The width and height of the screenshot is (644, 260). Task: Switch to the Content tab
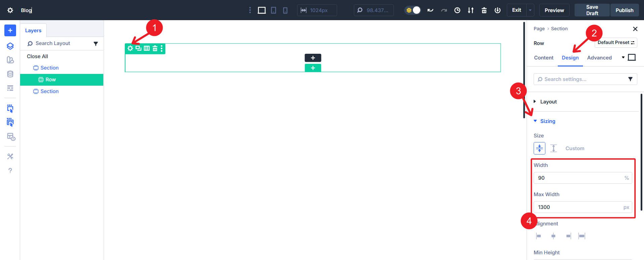(543, 58)
